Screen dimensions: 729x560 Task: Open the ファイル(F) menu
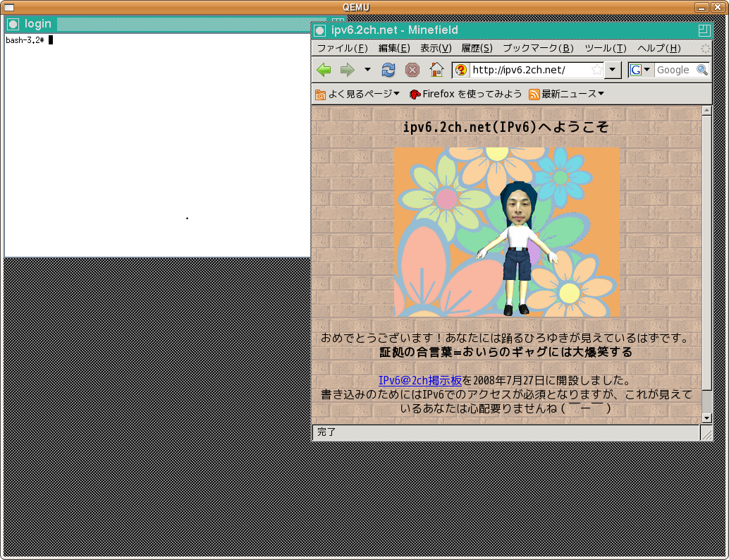[342, 49]
